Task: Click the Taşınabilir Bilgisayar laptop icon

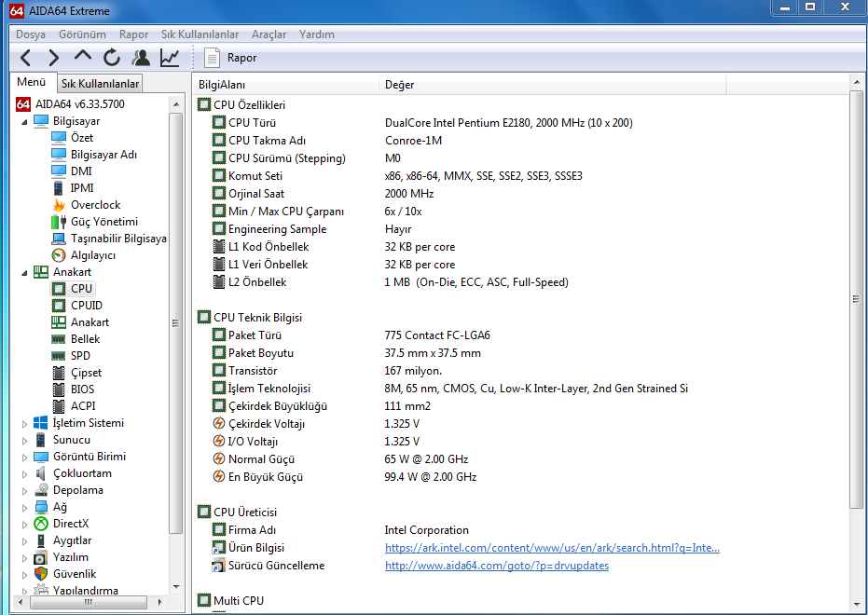Action: (58, 239)
